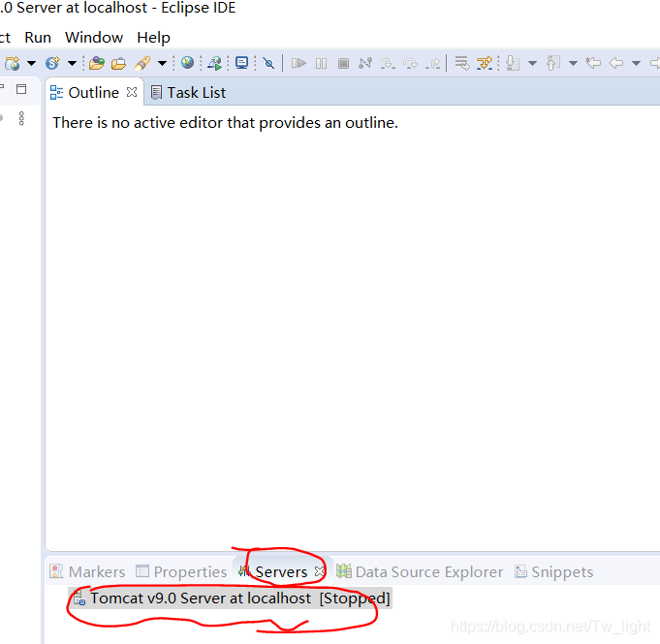Click the new servlet 'S' toolbar icon
Image resolution: width=660 pixels, height=644 pixels.
[x=53, y=64]
